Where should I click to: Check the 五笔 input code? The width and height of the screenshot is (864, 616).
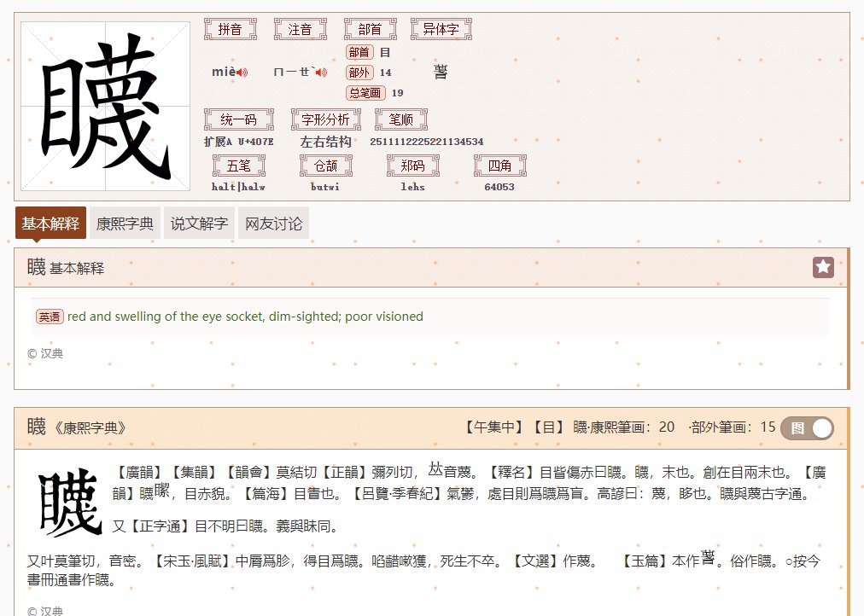tap(238, 166)
